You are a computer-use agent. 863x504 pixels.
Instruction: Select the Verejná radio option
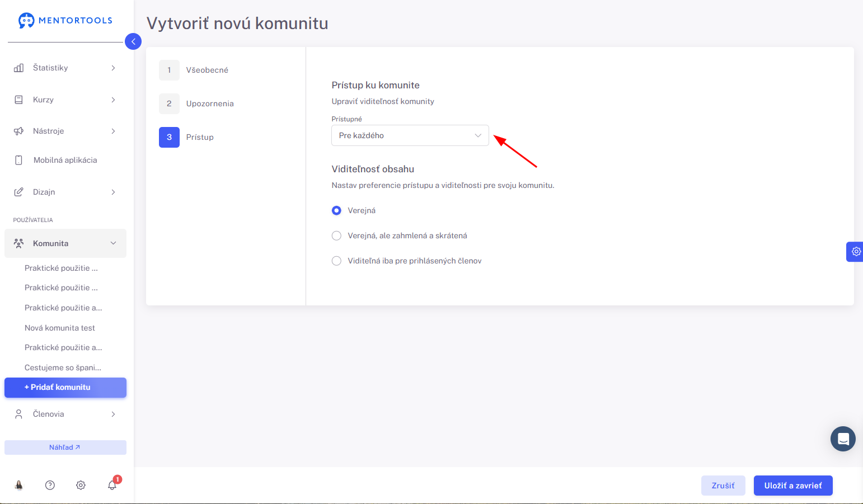coord(336,210)
